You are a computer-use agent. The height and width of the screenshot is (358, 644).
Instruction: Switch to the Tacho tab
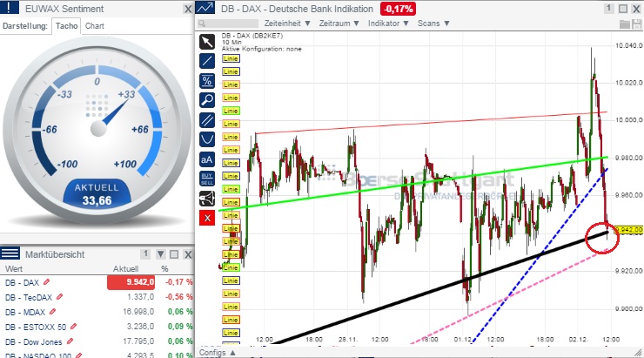pos(66,26)
